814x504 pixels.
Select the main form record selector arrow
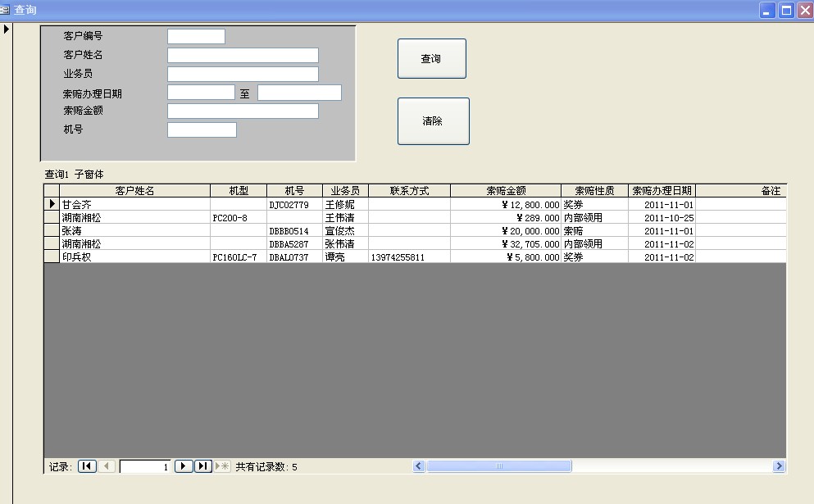[7, 29]
